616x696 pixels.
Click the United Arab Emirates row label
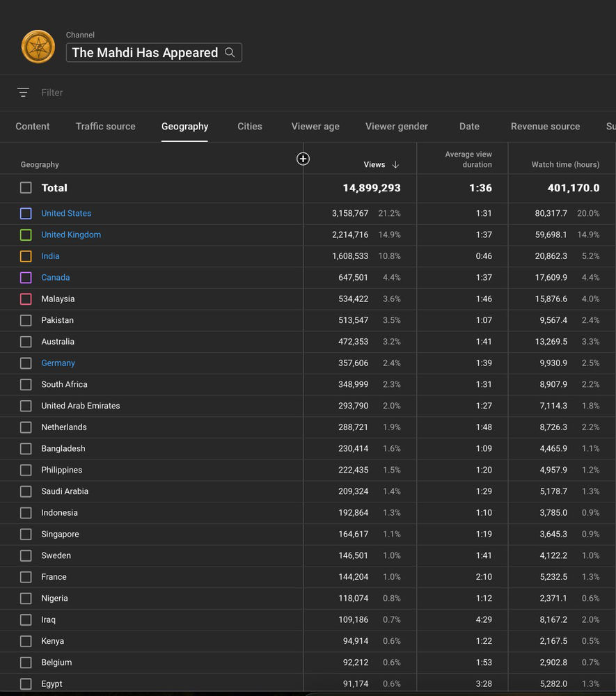click(80, 406)
